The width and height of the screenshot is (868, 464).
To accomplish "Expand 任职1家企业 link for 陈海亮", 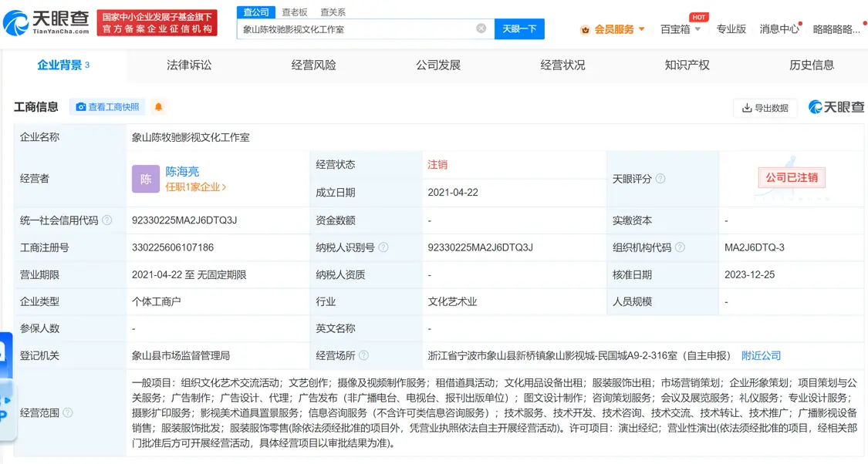I will 196,187.
